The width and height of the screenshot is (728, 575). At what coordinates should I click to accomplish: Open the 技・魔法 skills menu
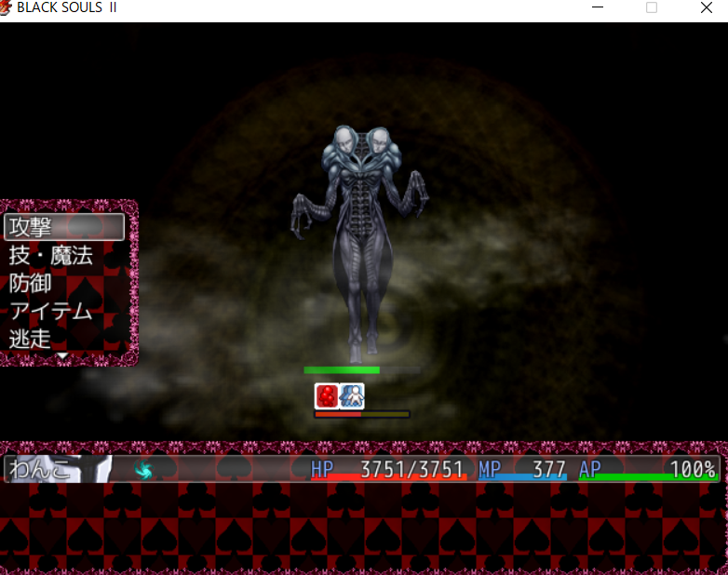[x=51, y=255]
